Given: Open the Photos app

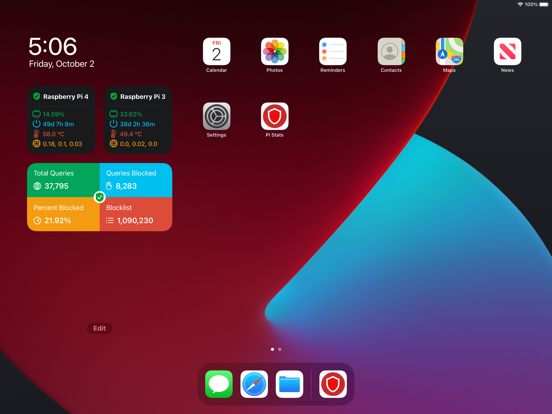Looking at the screenshot, I should click(x=275, y=51).
